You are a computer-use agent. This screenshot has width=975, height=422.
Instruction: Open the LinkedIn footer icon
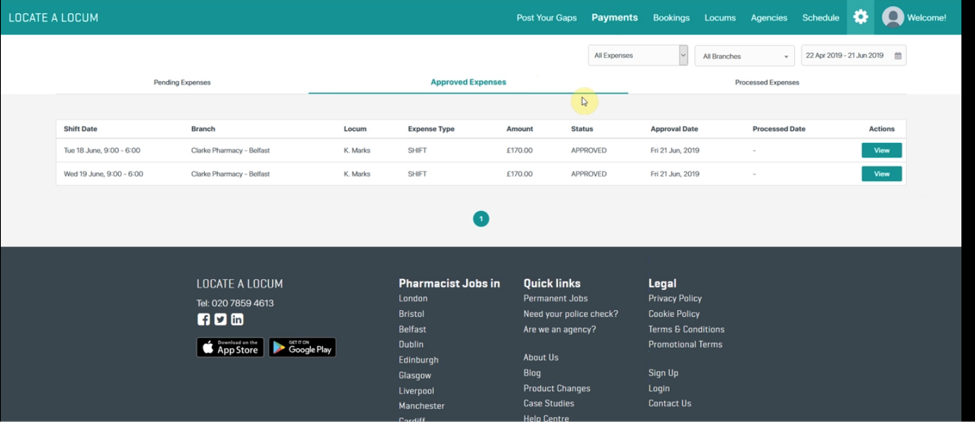click(x=237, y=319)
